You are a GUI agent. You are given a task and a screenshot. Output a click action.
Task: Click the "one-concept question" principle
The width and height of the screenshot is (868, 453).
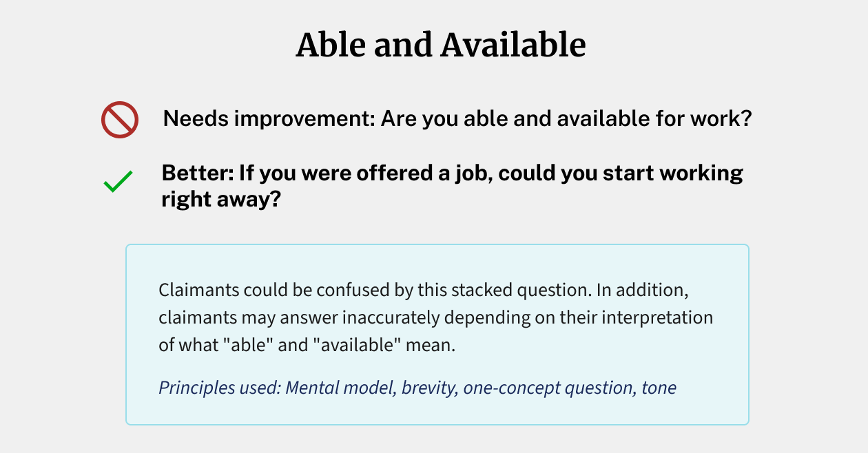click(549, 388)
